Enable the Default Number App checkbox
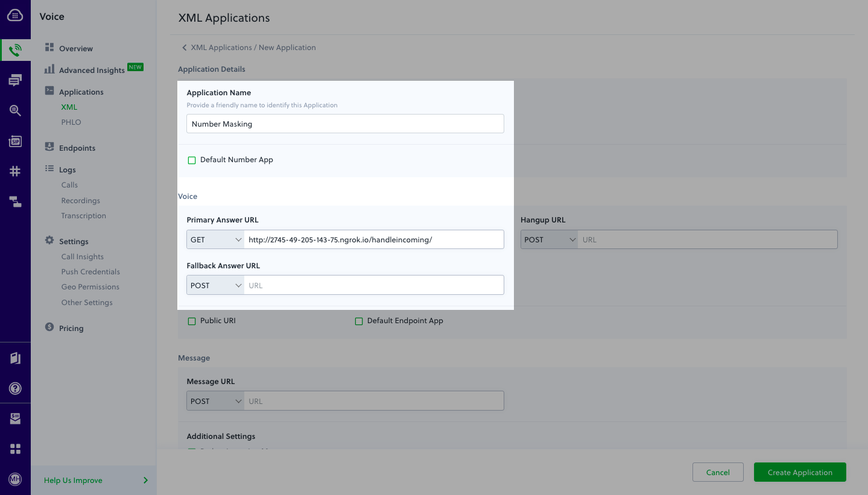The width and height of the screenshot is (868, 495). point(191,160)
